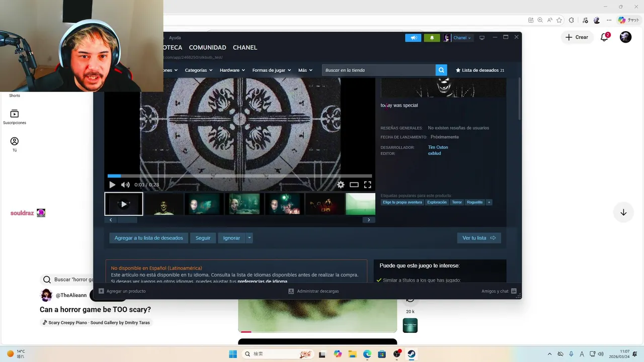Add page to Edge favorites star

559,20
